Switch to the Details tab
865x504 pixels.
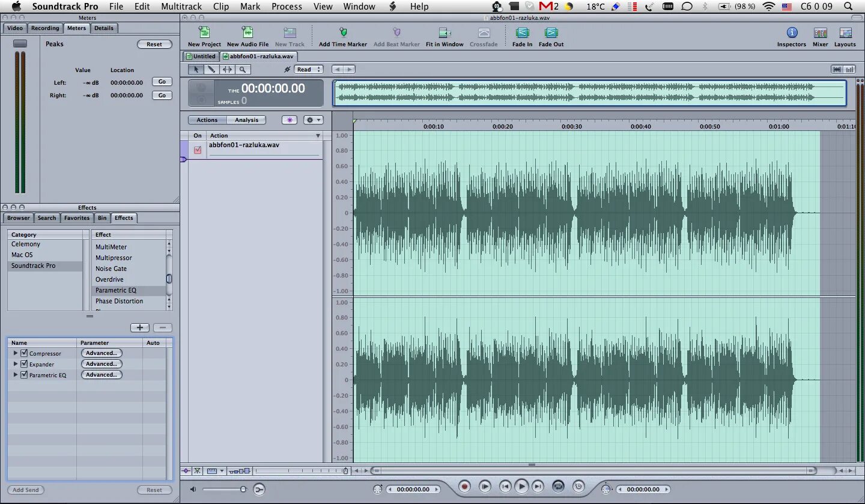(104, 28)
